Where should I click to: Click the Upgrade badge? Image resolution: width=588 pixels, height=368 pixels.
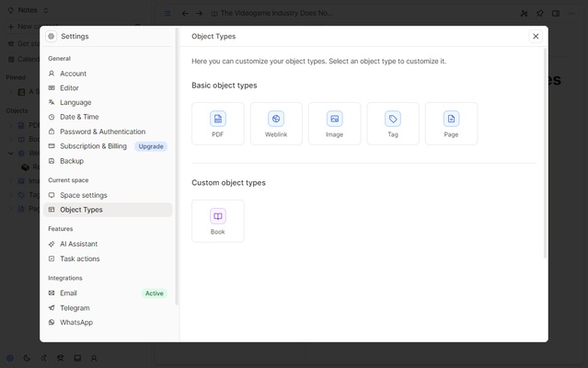pyautogui.click(x=151, y=146)
